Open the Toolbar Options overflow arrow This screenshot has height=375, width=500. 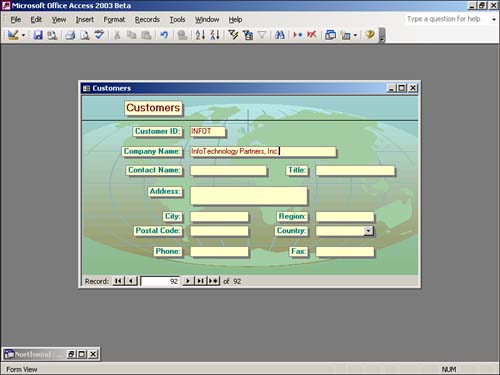pyautogui.click(x=382, y=35)
